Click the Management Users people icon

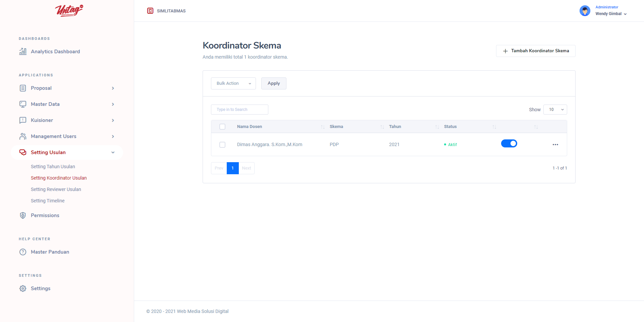[x=23, y=136]
